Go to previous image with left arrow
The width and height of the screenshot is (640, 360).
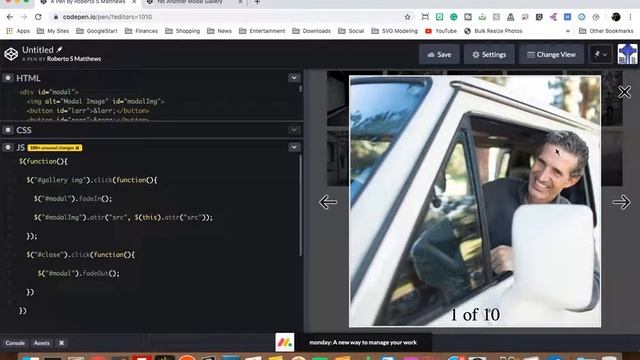click(328, 202)
